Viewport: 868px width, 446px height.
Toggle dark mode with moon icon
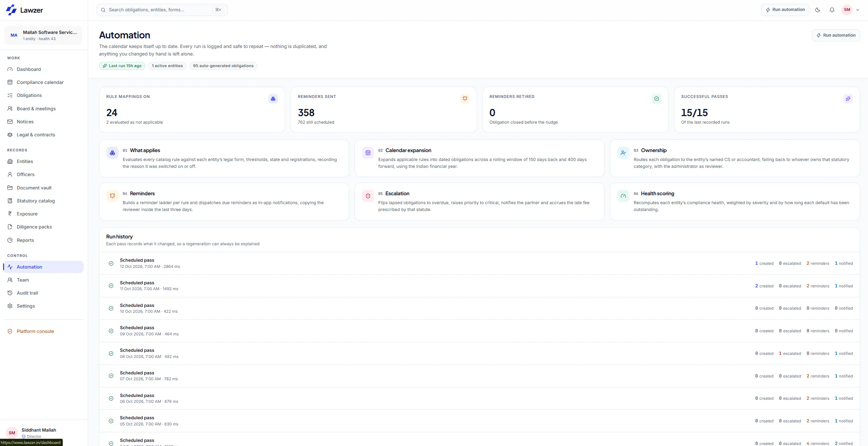[818, 10]
